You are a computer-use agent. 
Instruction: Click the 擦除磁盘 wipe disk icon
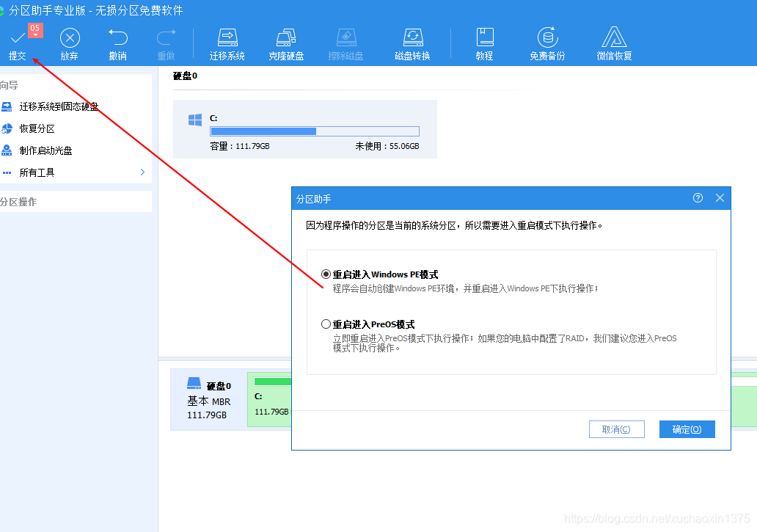[345, 37]
